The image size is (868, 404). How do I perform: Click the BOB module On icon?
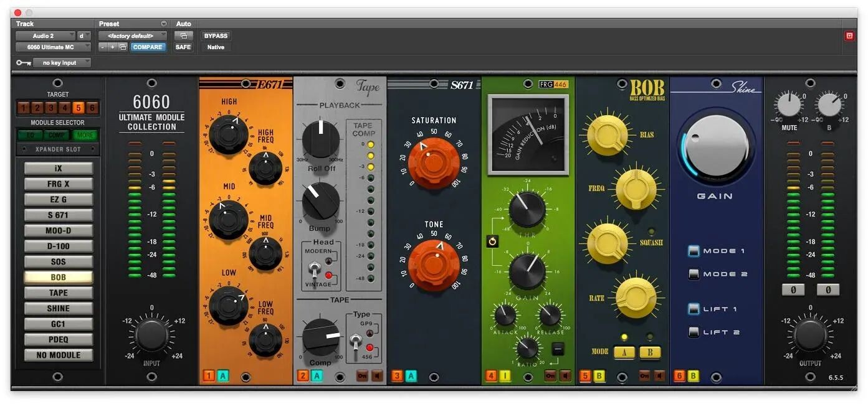tap(645, 376)
